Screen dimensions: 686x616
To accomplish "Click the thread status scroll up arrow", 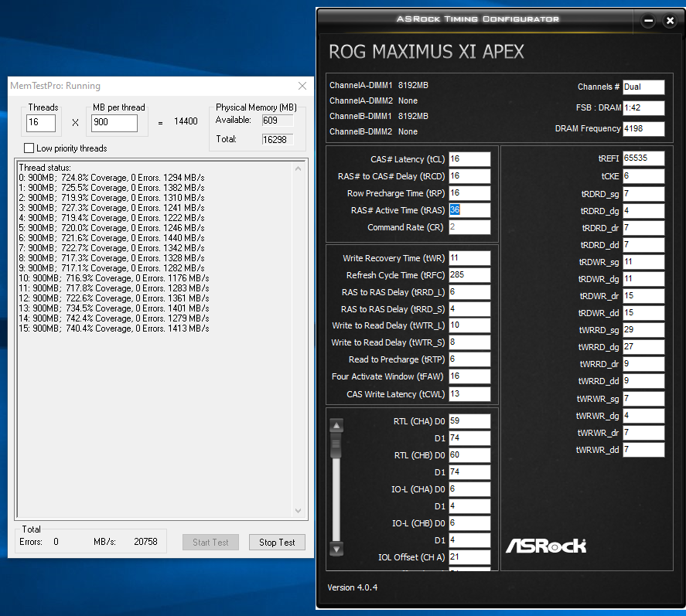I will tap(298, 168).
